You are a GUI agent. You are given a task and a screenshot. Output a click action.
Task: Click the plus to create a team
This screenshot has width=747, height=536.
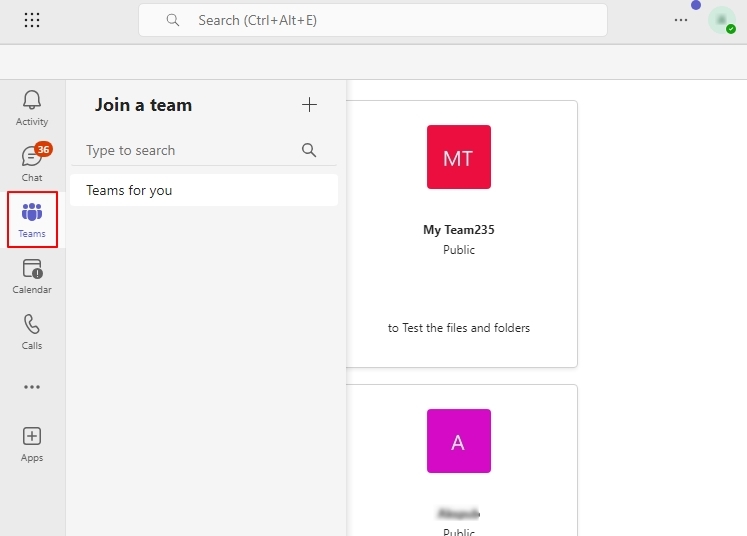click(x=309, y=105)
